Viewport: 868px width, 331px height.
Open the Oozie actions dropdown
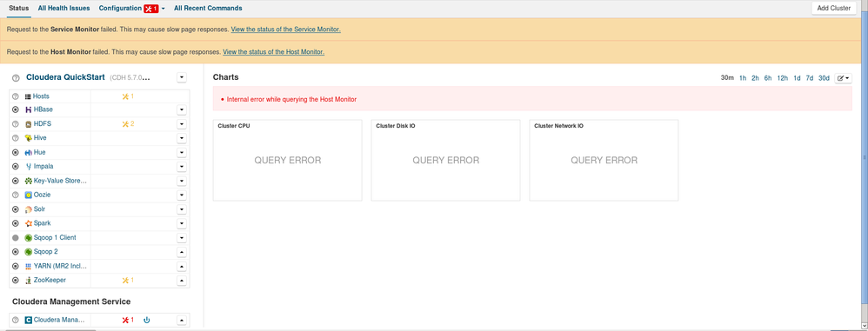tap(182, 195)
